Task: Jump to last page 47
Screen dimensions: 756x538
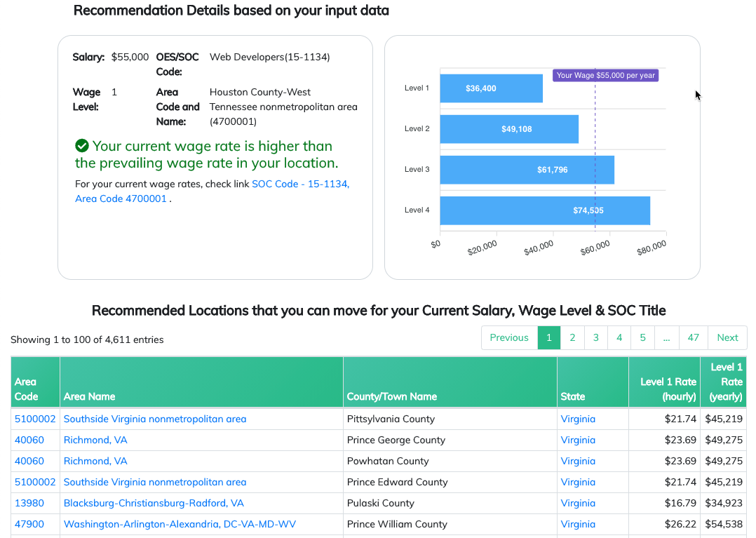Action: (694, 337)
